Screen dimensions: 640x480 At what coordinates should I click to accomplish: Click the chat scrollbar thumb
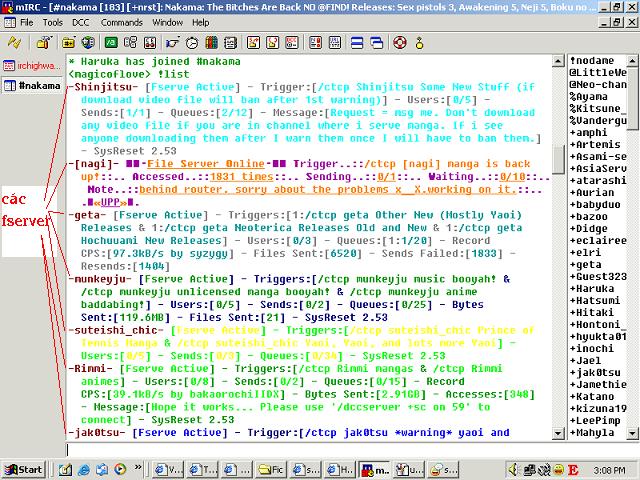pos(558,160)
